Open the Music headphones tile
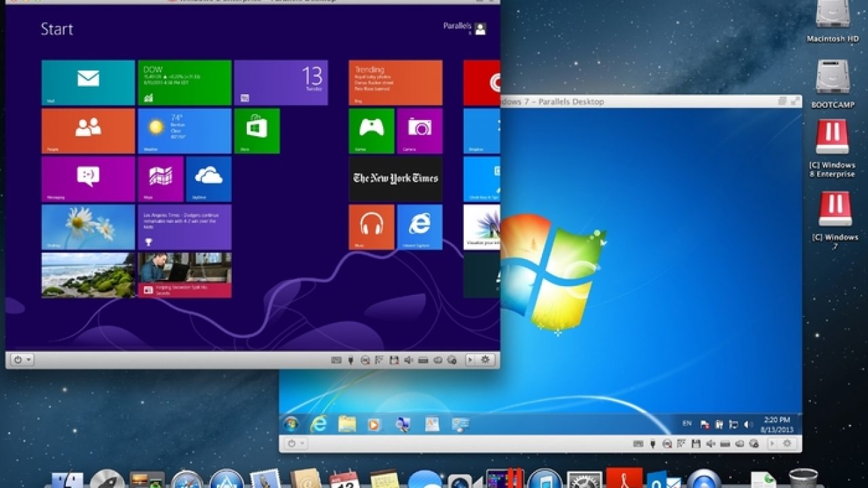The height and width of the screenshot is (488, 868). 372,227
